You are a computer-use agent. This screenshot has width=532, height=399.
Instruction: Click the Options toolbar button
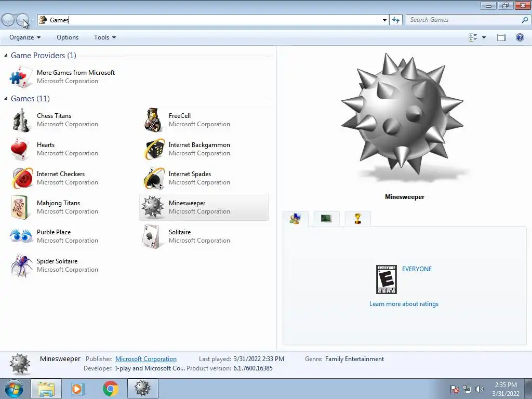68,37
